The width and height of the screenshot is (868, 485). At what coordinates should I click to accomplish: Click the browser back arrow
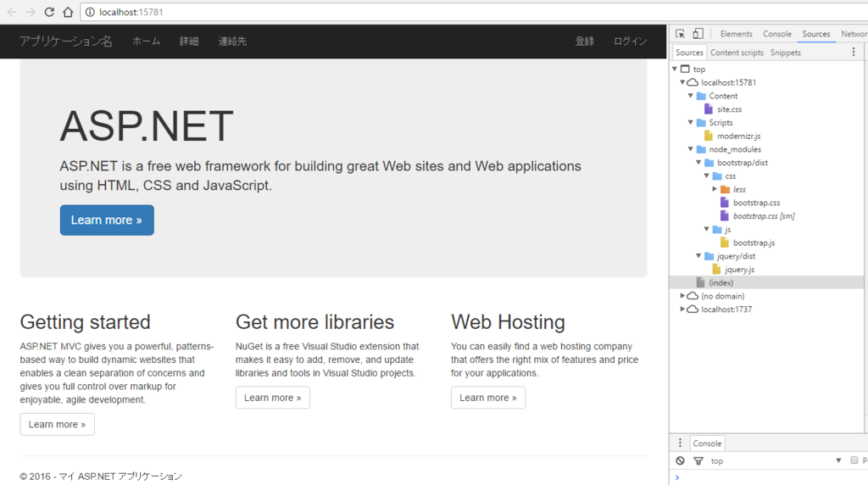tap(12, 12)
